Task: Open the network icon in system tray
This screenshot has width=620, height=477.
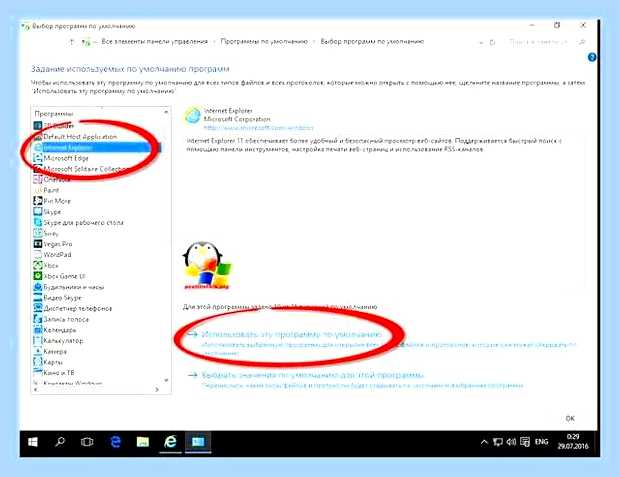Action: click(x=498, y=442)
